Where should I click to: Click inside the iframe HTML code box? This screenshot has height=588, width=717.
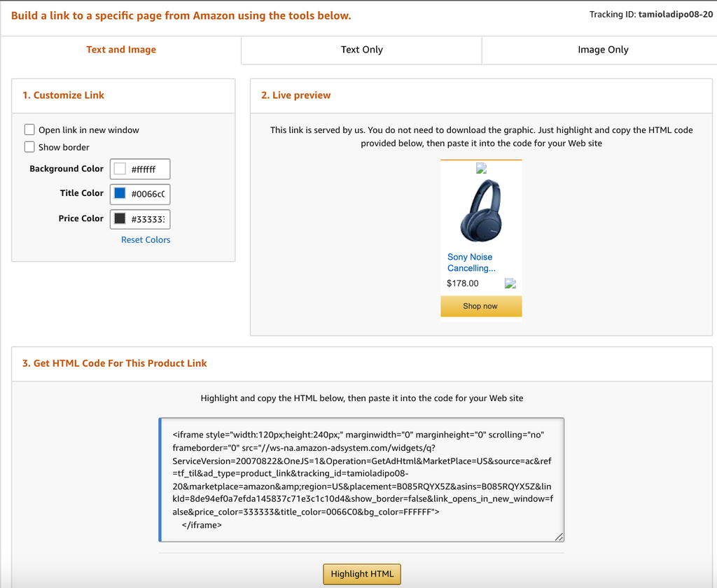pos(361,479)
